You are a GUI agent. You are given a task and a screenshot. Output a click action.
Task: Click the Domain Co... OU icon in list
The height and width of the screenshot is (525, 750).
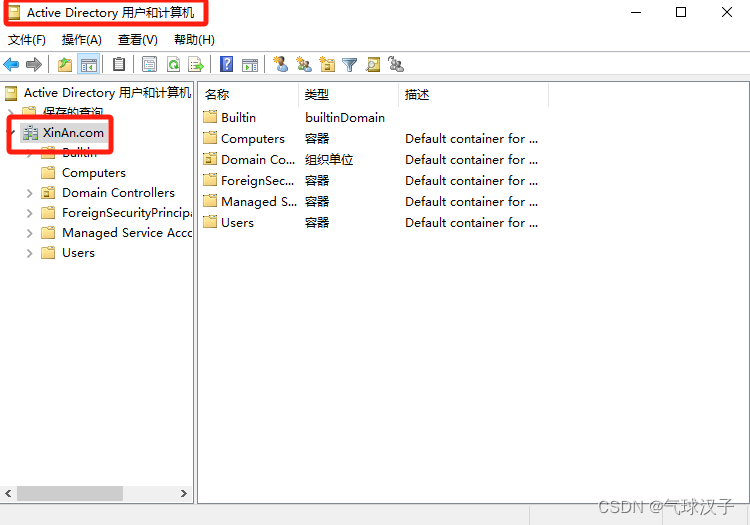click(210, 159)
